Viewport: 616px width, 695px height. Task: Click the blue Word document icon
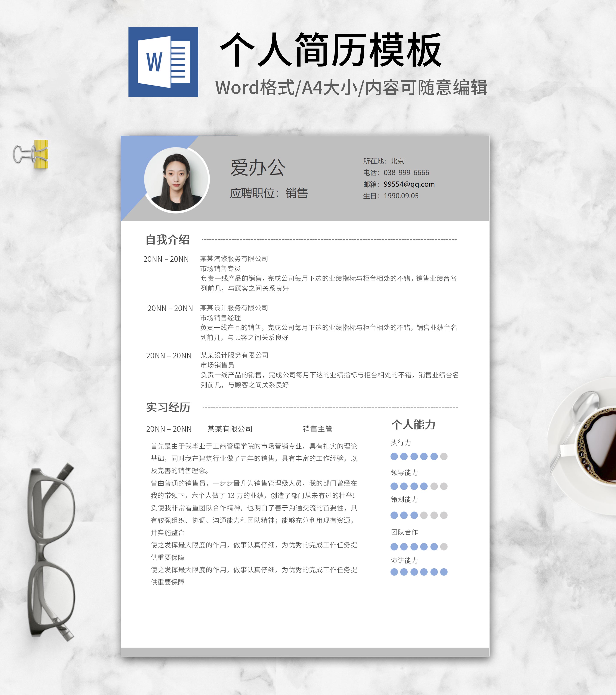(163, 62)
